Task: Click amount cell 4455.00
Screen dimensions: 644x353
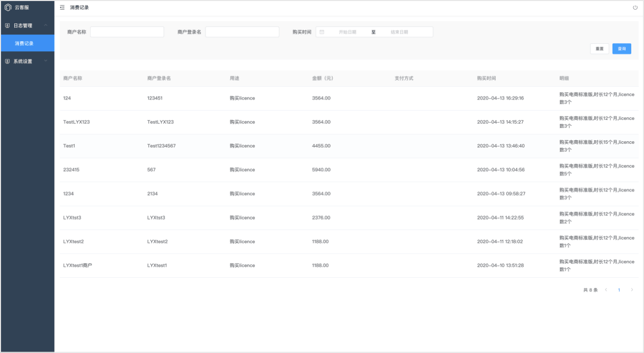Action: coord(321,146)
